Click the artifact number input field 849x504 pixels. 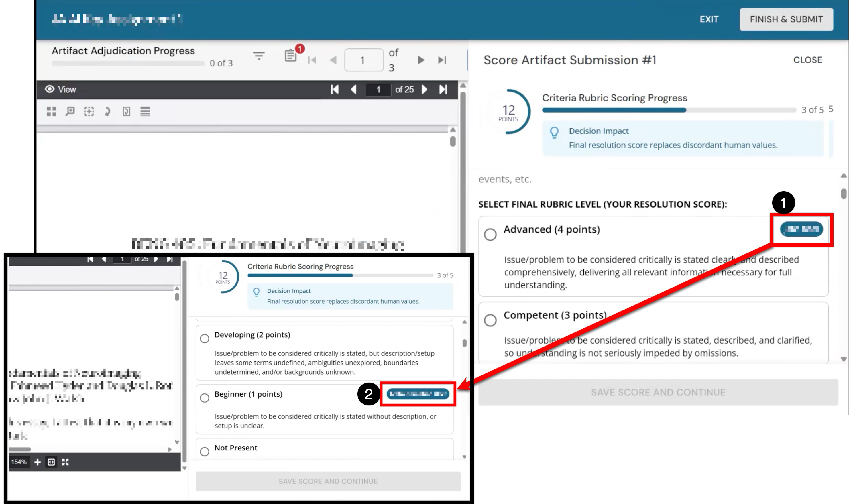pyautogui.click(x=364, y=60)
